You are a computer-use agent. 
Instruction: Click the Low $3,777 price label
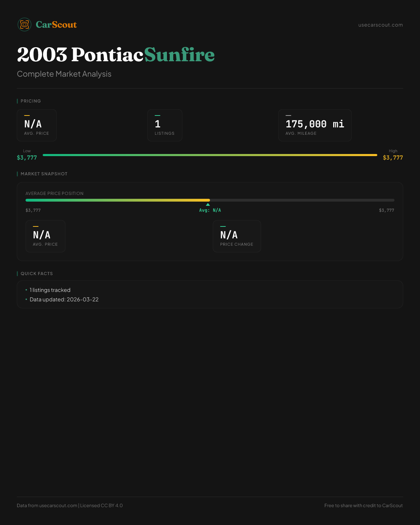(x=27, y=157)
